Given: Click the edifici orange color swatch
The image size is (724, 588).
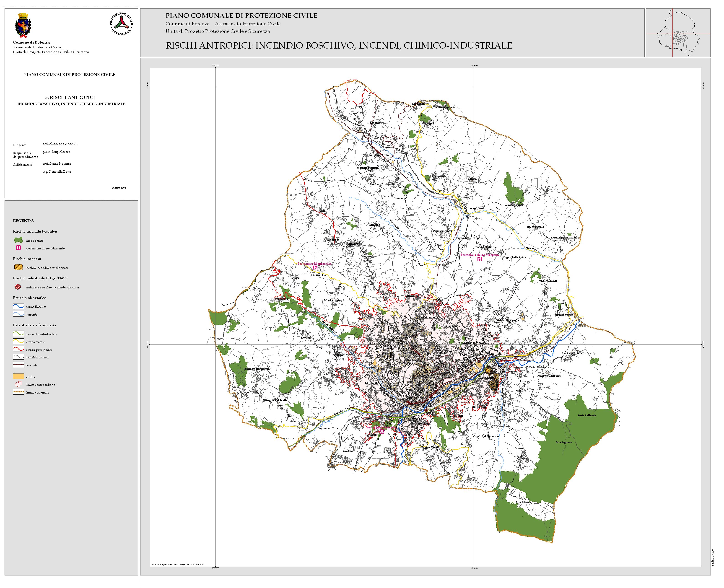Looking at the screenshot, I should [x=18, y=376].
